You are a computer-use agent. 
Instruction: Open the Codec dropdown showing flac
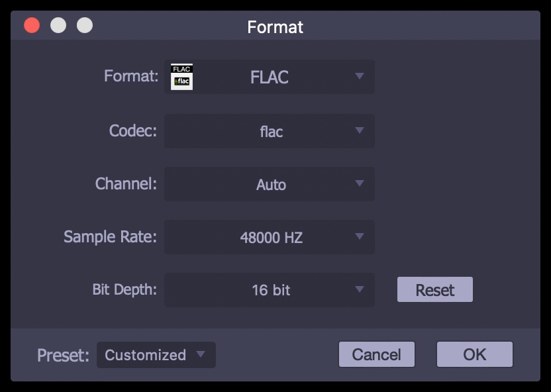point(269,131)
